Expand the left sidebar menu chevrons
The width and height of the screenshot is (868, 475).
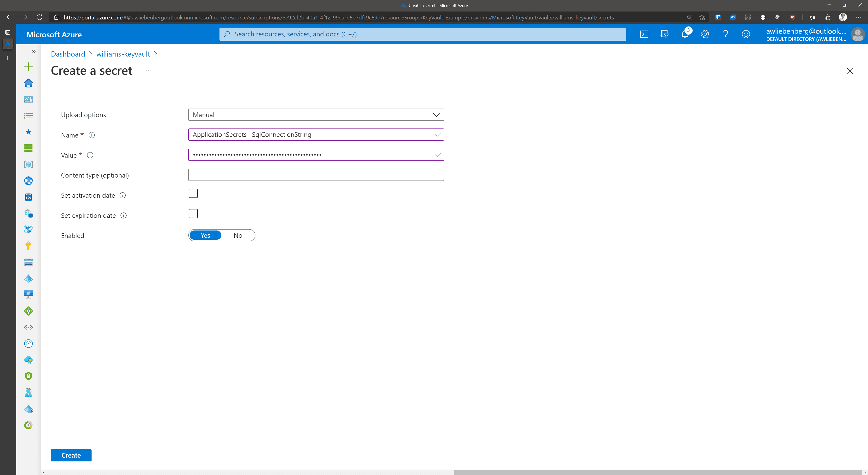(x=33, y=52)
